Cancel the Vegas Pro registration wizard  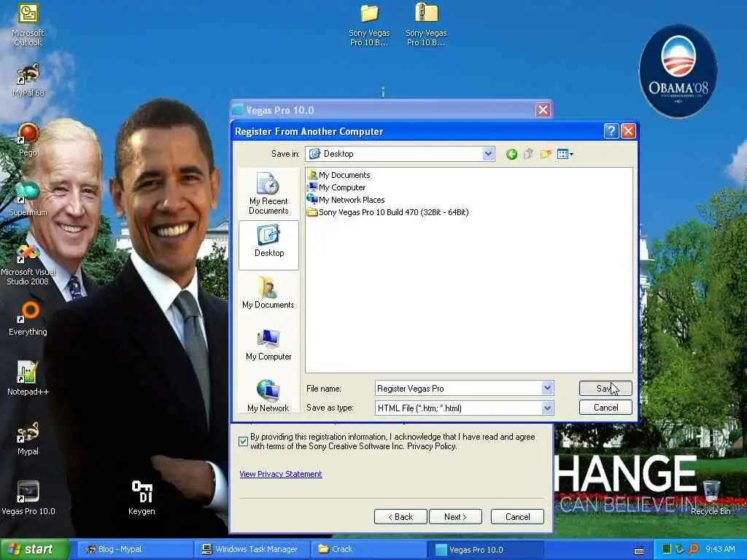tap(517, 517)
